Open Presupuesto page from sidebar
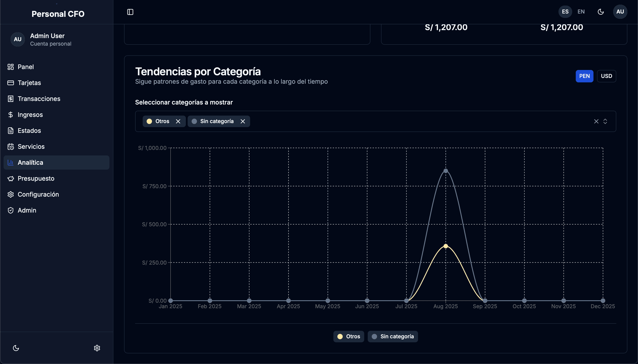The height and width of the screenshot is (364, 638). (x=36, y=178)
